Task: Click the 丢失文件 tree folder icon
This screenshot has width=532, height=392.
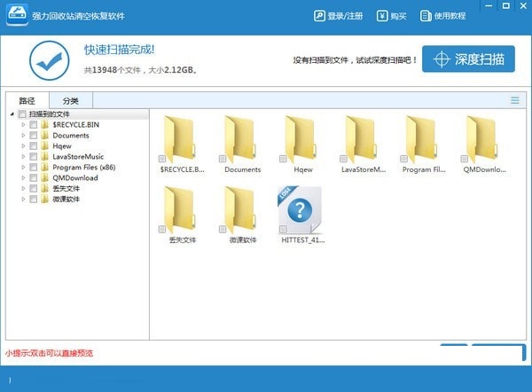Action: point(44,188)
